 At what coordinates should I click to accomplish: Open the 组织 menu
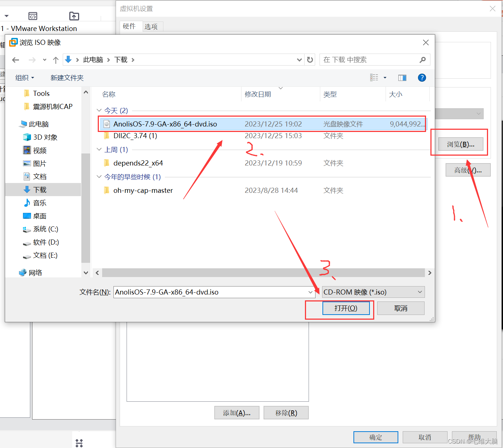tap(24, 78)
